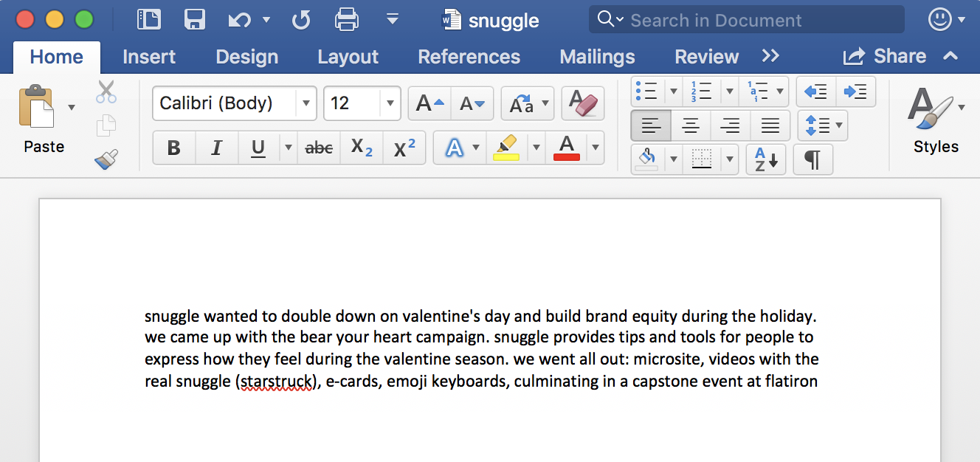Sort text with the A-Z sort icon
980x462 pixels.
click(766, 159)
